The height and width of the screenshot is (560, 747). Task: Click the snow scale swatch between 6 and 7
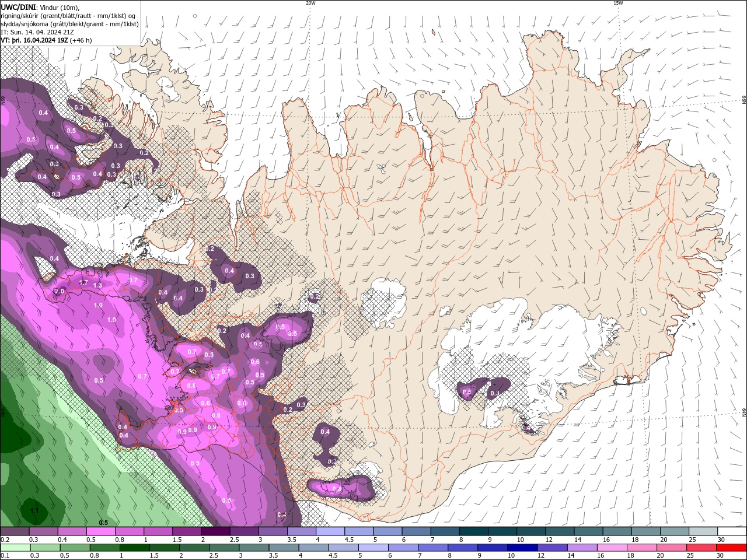coord(416,531)
